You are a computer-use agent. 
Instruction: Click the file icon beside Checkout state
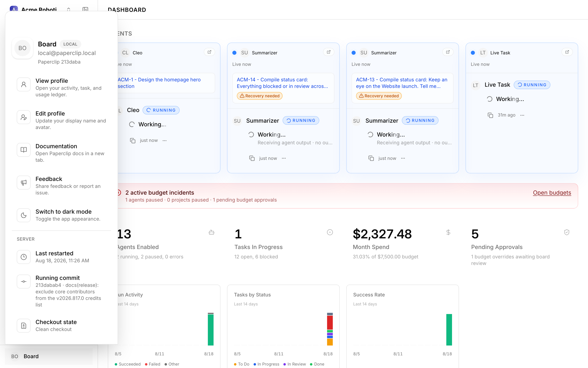point(23,326)
